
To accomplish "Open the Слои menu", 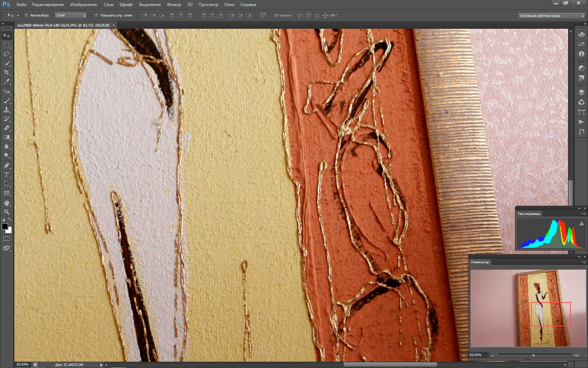I will (x=108, y=5).
